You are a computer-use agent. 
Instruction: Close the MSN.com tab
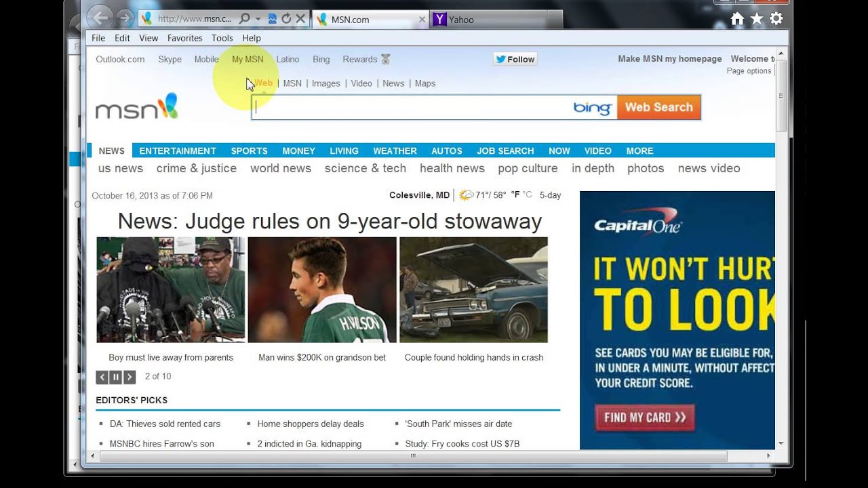422,20
